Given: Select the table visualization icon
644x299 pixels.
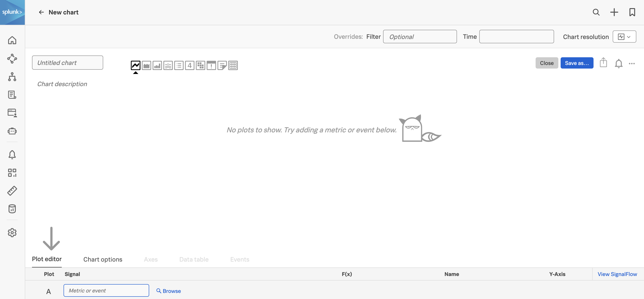Looking at the screenshot, I should (x=233, y=64).
